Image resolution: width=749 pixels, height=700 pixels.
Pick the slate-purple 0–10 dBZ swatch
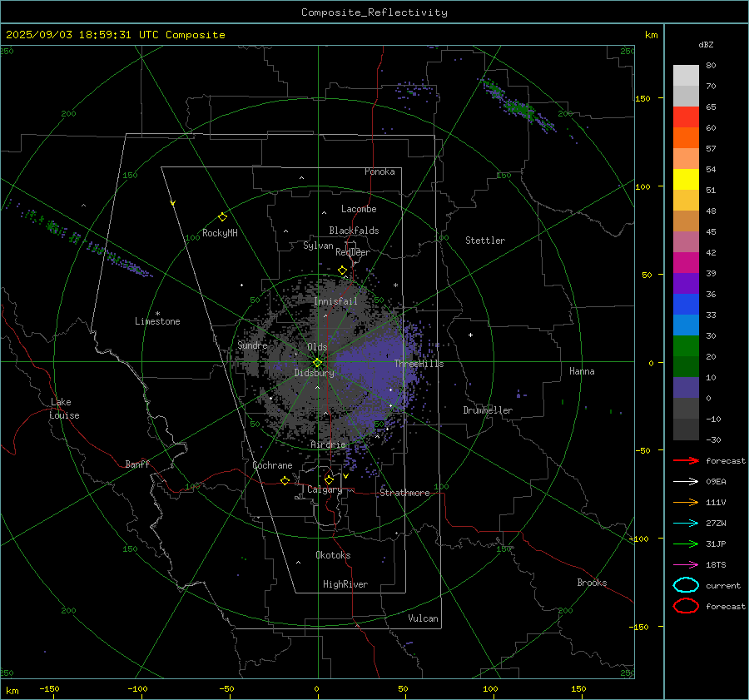click(x=686, y=387)
